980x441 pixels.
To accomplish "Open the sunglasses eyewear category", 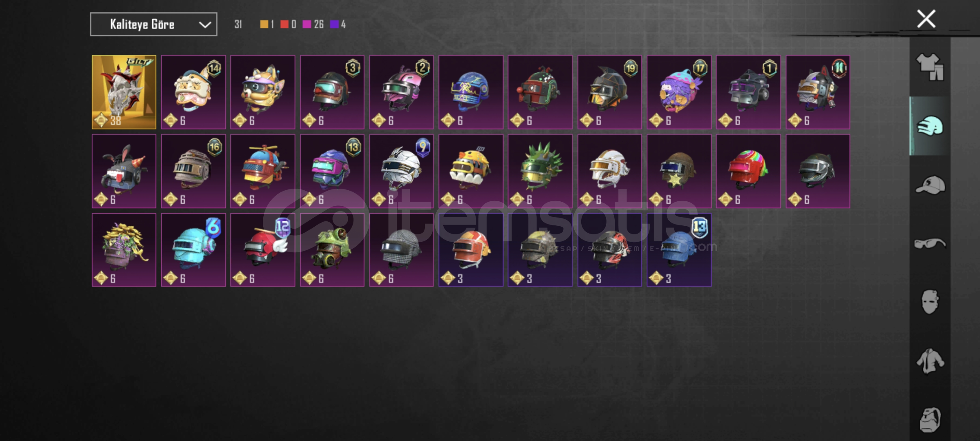I will pos(930,243).
